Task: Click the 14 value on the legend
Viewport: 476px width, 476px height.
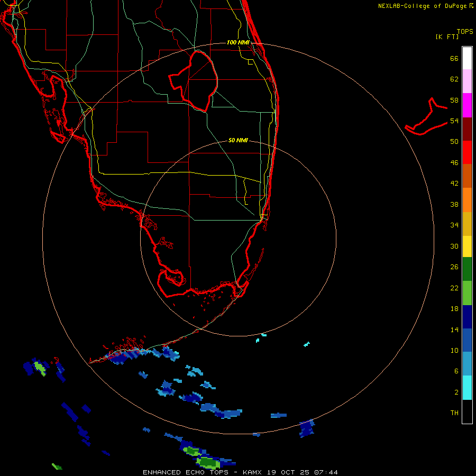Action: [x=454, y=329]
